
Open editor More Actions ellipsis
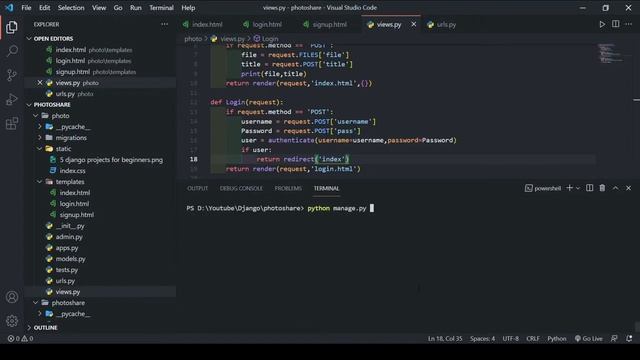629,24
